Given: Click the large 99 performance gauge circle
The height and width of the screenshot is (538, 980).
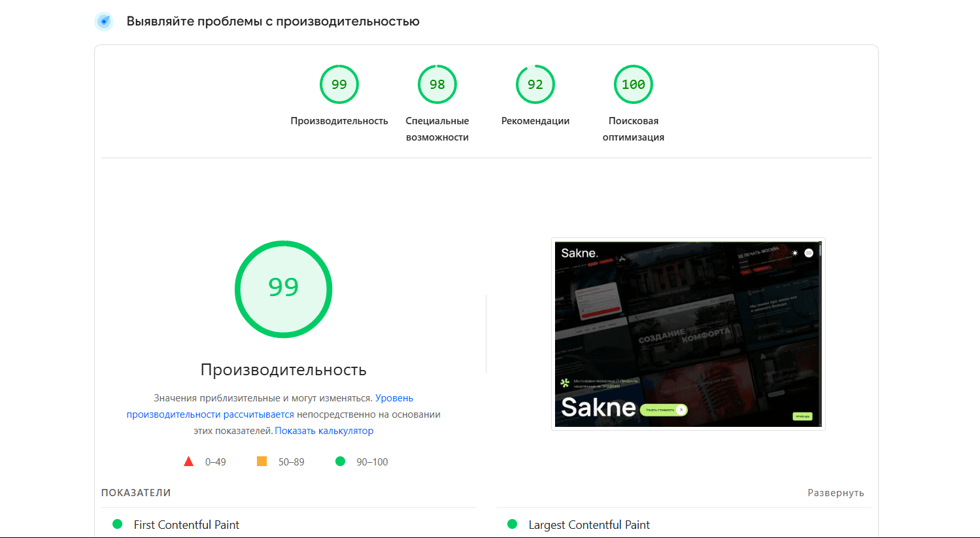Looking at the screenshot, I should 283,289.
